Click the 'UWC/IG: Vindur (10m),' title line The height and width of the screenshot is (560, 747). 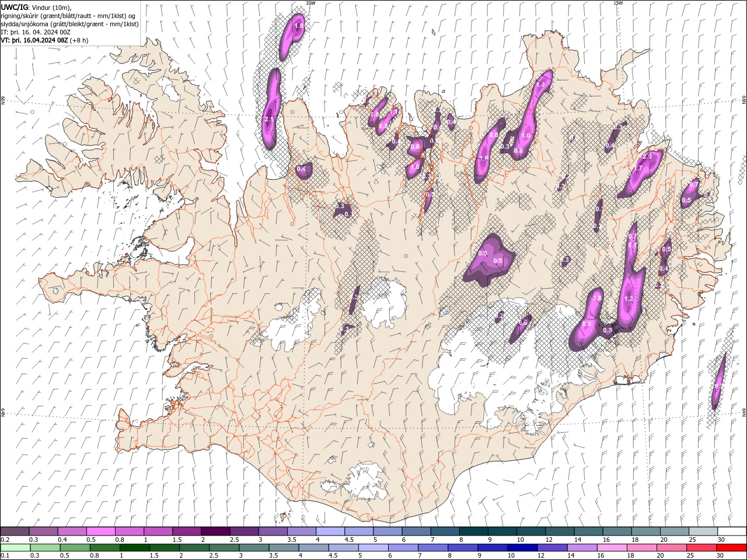tap(36, 7)
